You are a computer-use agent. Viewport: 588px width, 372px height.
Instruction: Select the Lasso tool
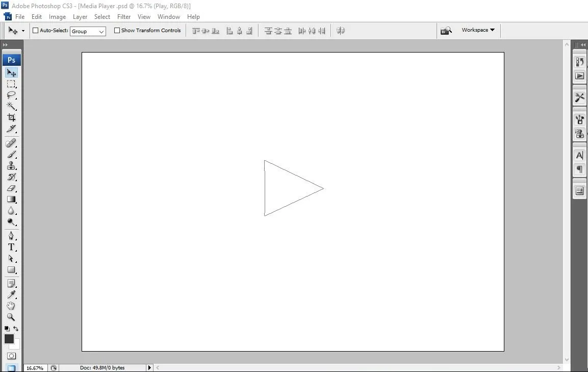(x=11, y=95)
